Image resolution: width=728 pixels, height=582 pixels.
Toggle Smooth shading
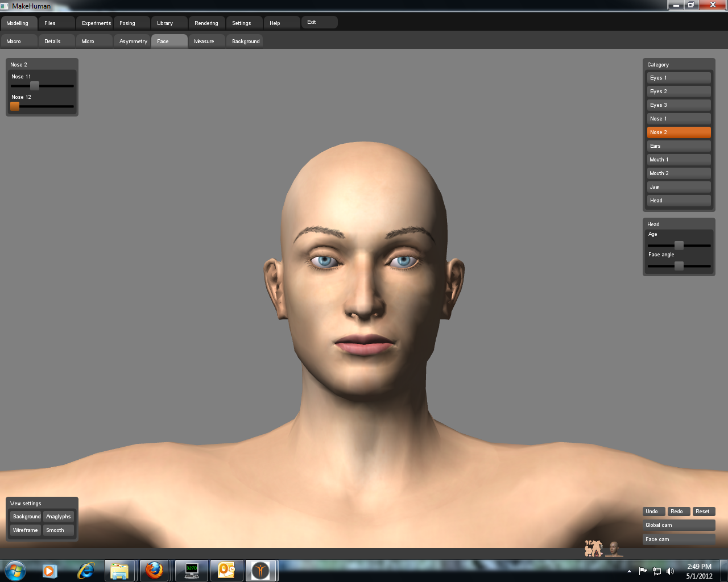[59, 530]
